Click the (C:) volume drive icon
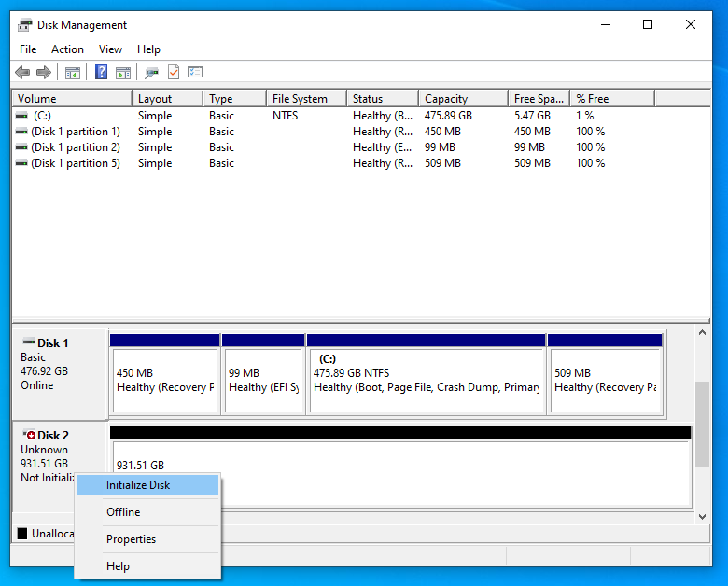 click(x=21, y=115)
